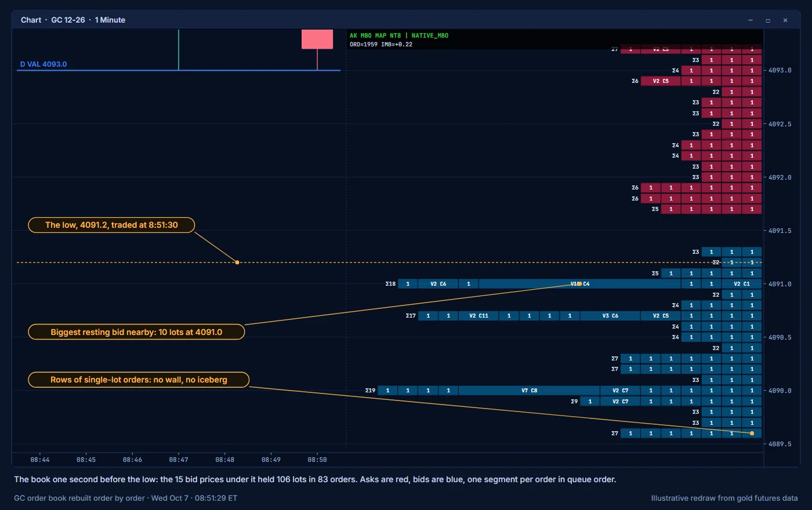Click the 4092.5 price axis label
Image resolution: width=812 pixels, height=510 pixels.
tap(780, 124)
